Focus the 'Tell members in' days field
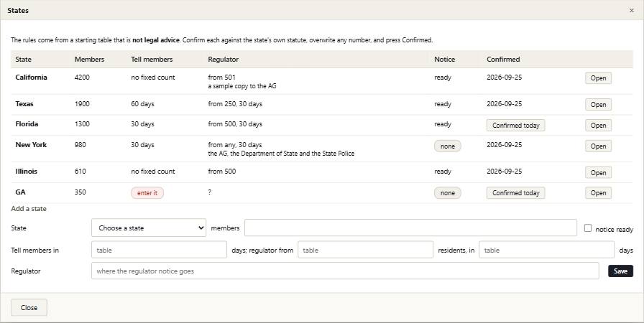 [159, 250]
